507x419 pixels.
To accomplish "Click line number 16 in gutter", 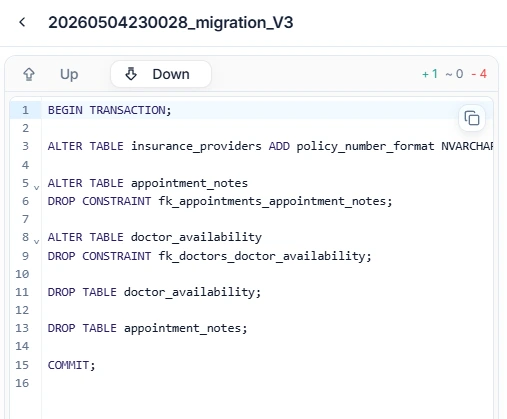I will tap(22, 383).
